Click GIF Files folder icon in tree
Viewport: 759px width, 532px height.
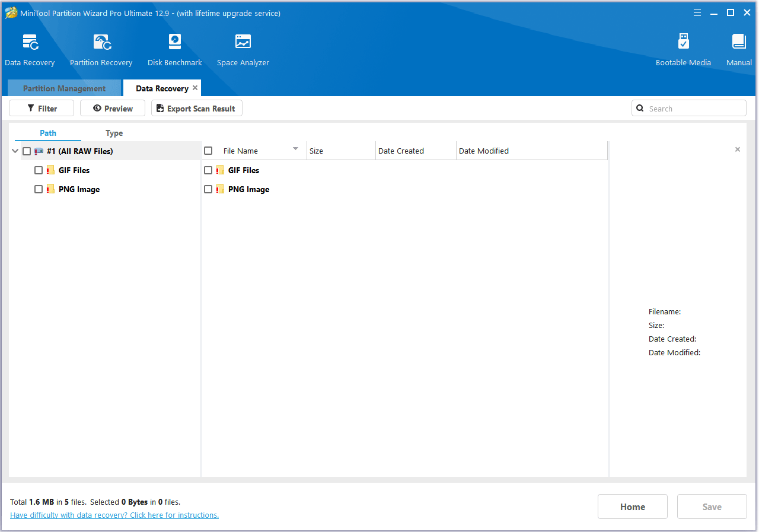(x=50, y=170)
